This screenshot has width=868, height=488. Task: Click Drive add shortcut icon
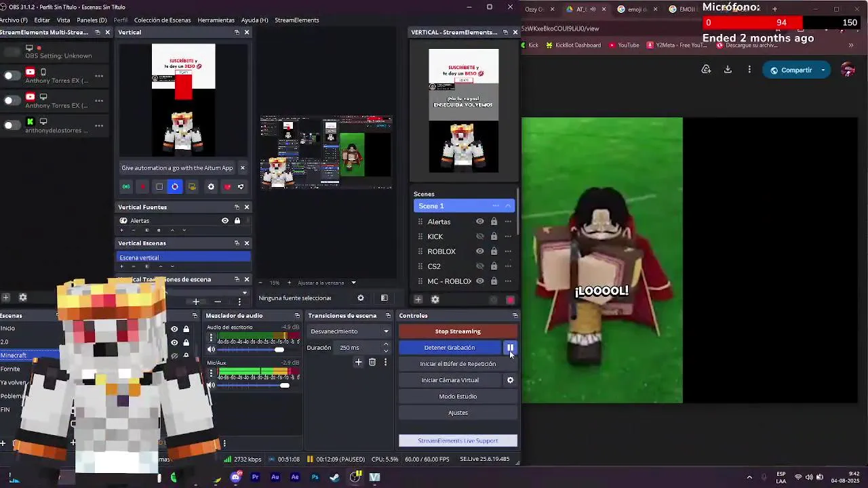click(x=706, y=69)
